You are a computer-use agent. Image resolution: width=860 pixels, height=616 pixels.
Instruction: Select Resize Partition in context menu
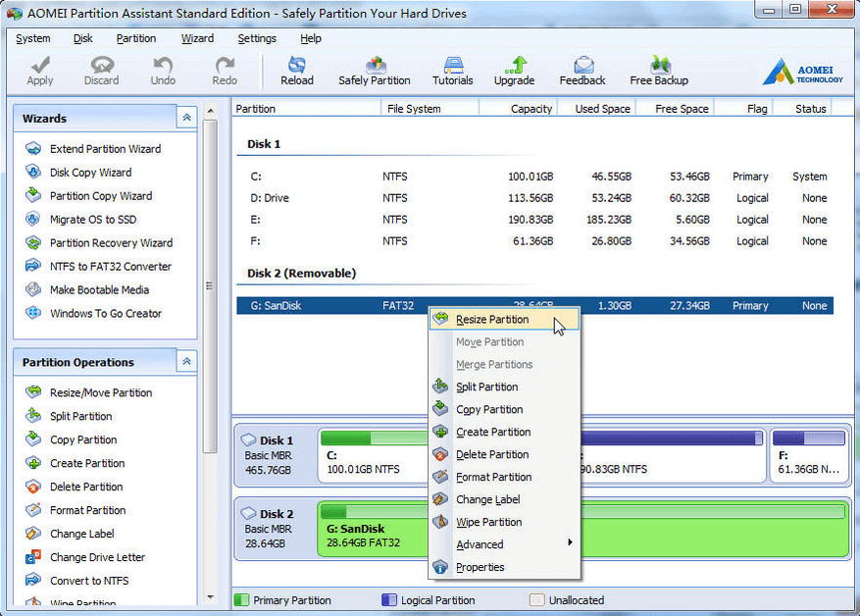coord(504,319)
